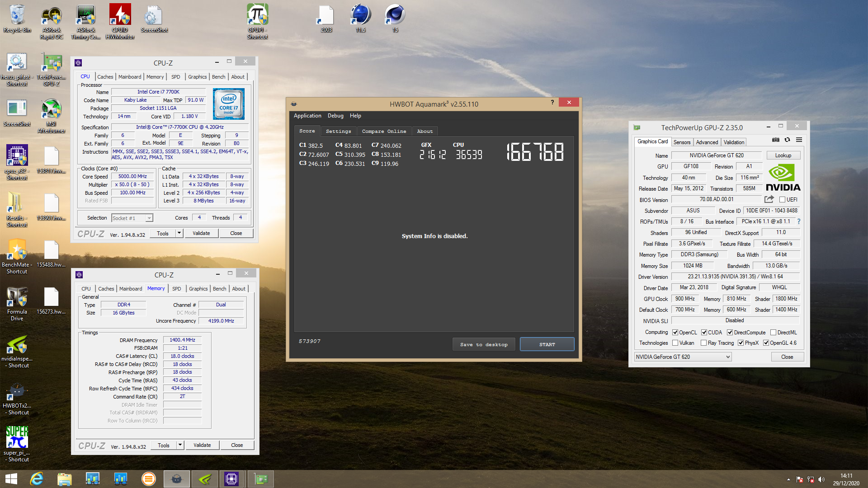Open GPUPI shortcut desktop icon
Image resolution: width=868 pixels, height=488 pixels.
[258, 21]
